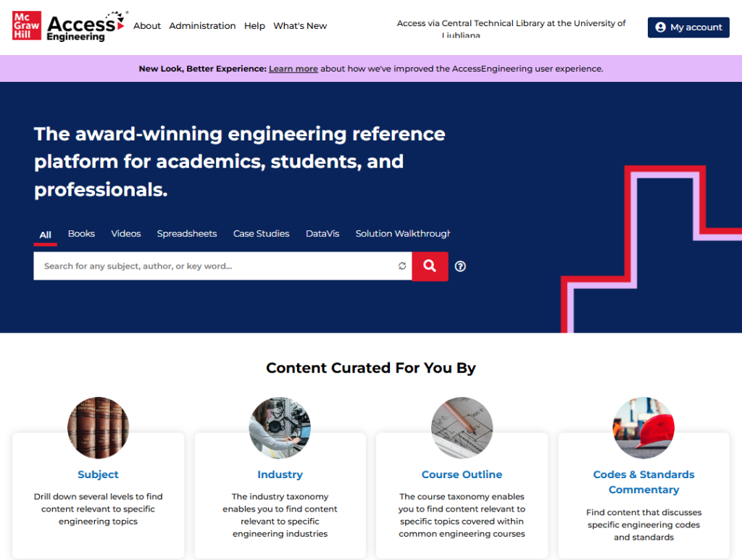Click the McGraw Hill red logo

coord(27,25)
